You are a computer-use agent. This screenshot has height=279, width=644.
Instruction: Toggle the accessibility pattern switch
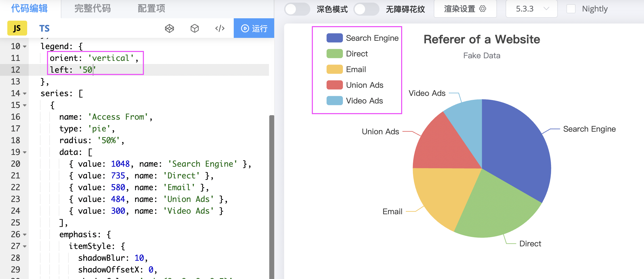point(366,9)
